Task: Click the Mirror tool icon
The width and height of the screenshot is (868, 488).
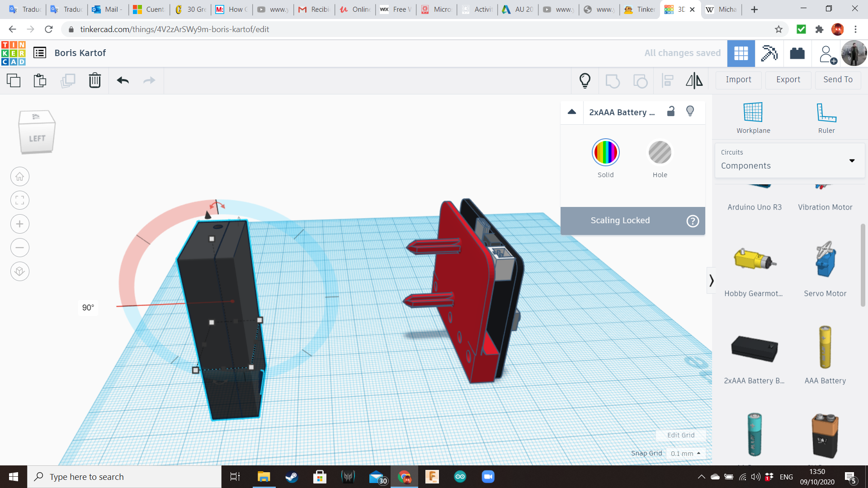Action: (694, 80)
